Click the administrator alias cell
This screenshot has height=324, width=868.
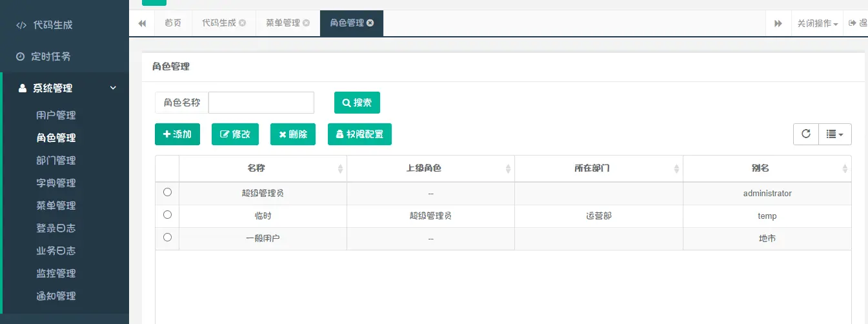(767, 194)
